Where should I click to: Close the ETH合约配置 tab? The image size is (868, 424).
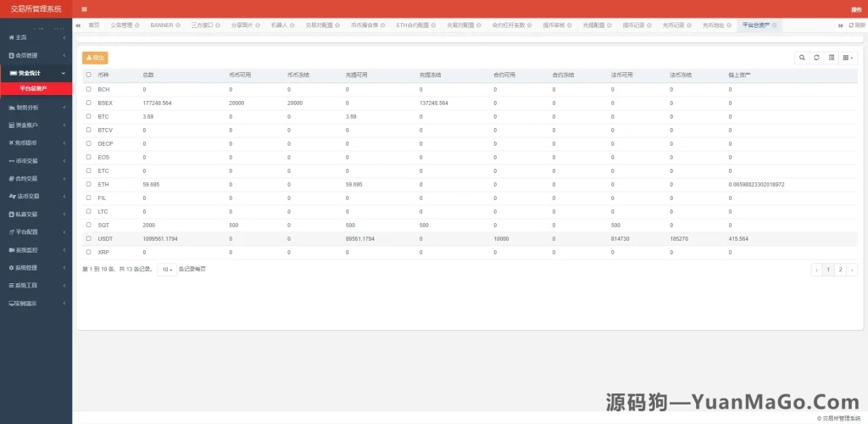coord(433,25)
